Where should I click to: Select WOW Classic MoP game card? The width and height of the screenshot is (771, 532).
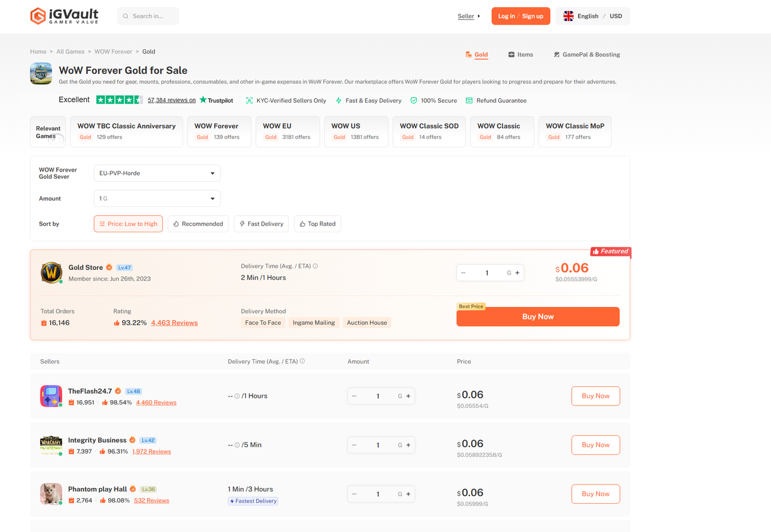pos(575,131)
